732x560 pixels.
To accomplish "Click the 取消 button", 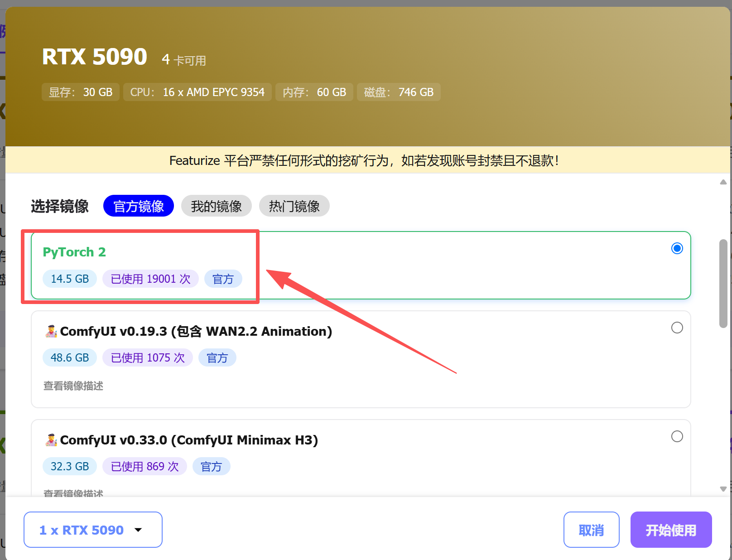I will (592, 530).
